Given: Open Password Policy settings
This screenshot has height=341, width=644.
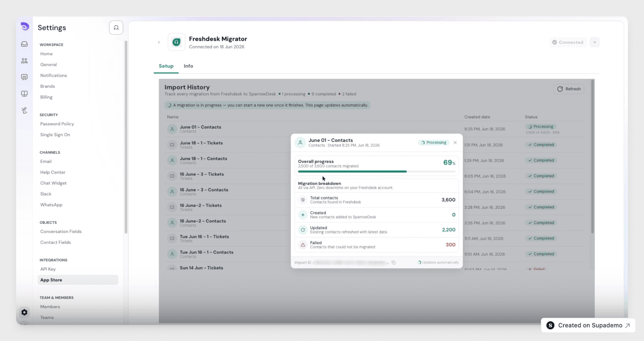Looking at the screenshot, I should coord(57,124).
